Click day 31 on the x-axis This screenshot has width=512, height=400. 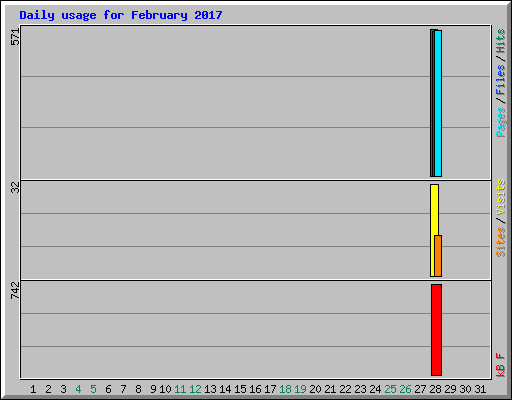pos(480,389)
